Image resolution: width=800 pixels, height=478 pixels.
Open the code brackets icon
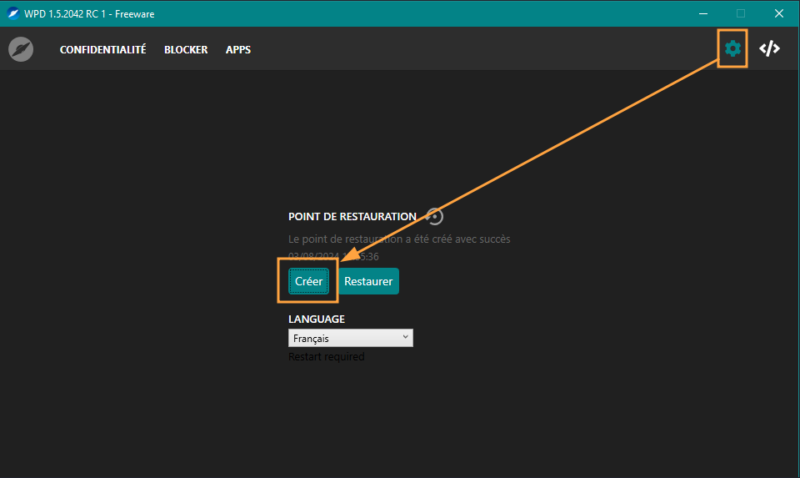point(769,48)
